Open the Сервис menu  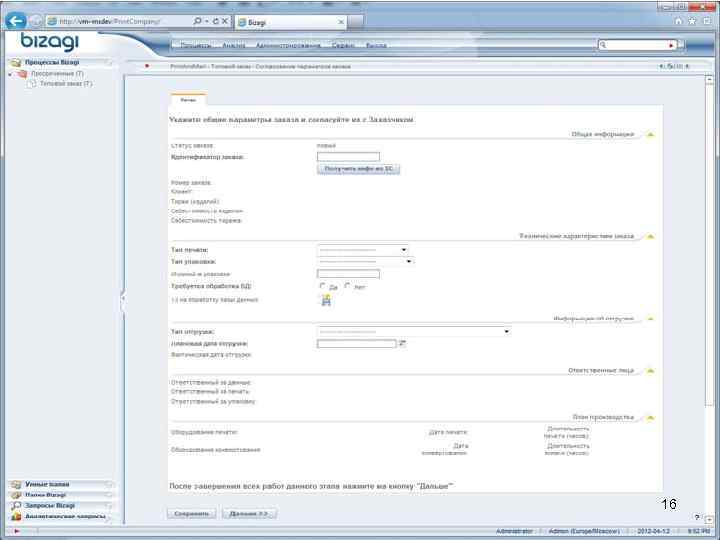coord(343,45)
